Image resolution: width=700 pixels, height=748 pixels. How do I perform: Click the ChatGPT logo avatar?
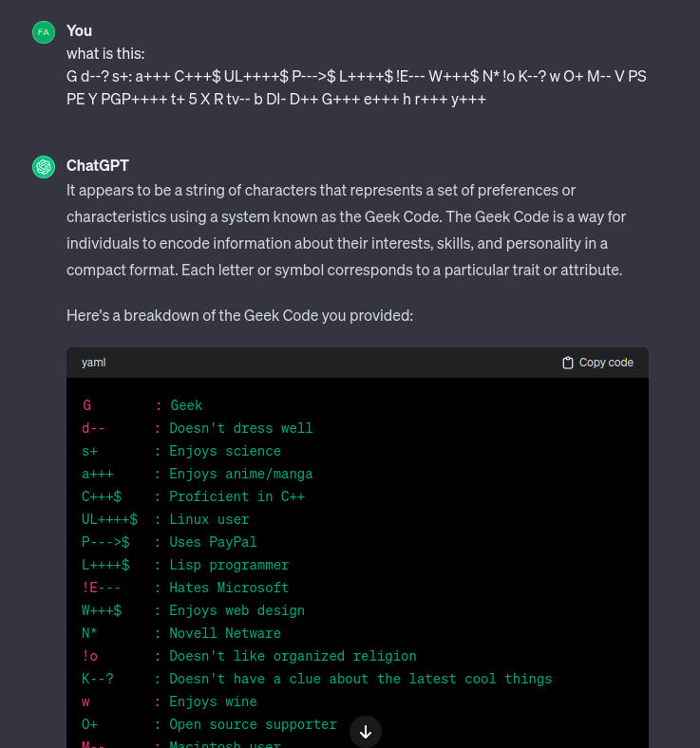[44, 167]
